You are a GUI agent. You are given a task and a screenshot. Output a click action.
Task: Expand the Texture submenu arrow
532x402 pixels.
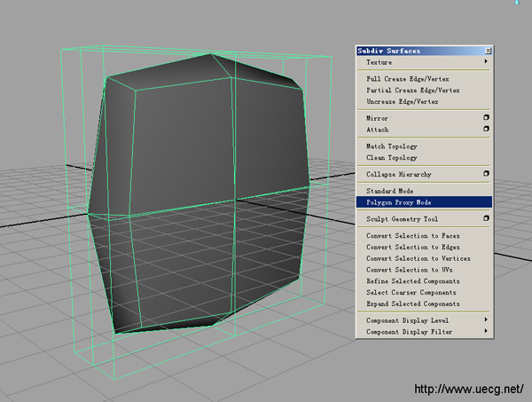(x=486, y=61)
